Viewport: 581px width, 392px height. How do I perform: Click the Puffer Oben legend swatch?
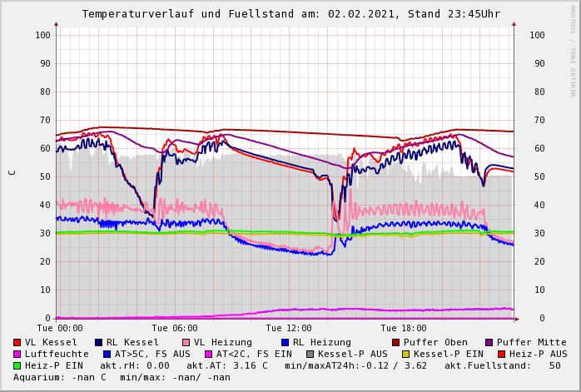(396, 342)
